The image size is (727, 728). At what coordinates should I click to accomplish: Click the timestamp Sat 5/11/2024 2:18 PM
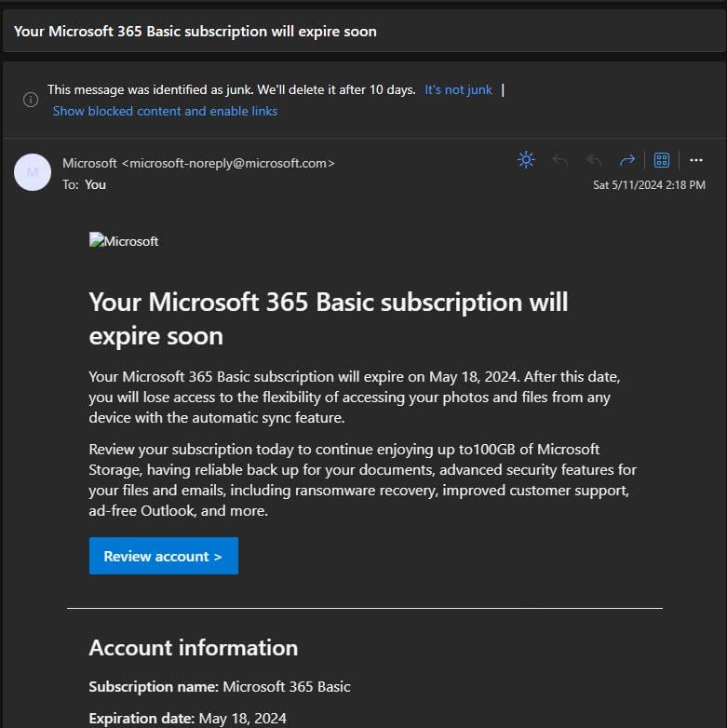pyautogui.click(x=649, y=184)
